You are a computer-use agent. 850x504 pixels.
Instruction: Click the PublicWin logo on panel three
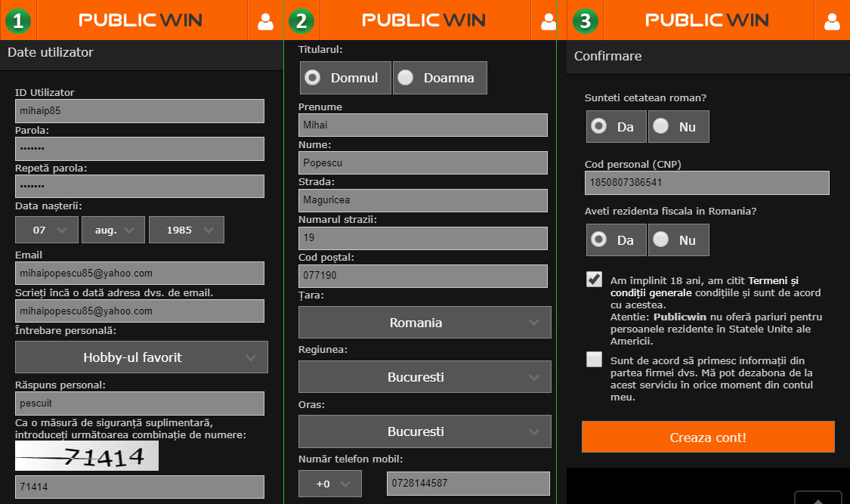pos(707,20)
